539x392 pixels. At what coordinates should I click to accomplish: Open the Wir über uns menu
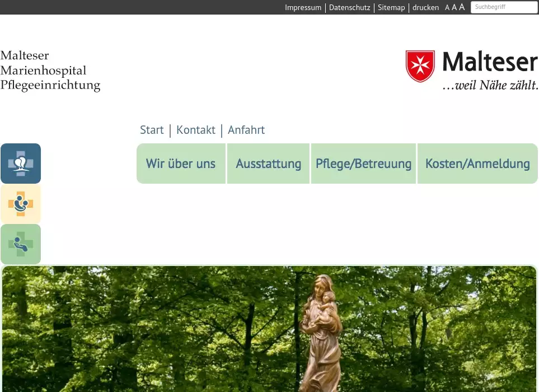[181, 164]
